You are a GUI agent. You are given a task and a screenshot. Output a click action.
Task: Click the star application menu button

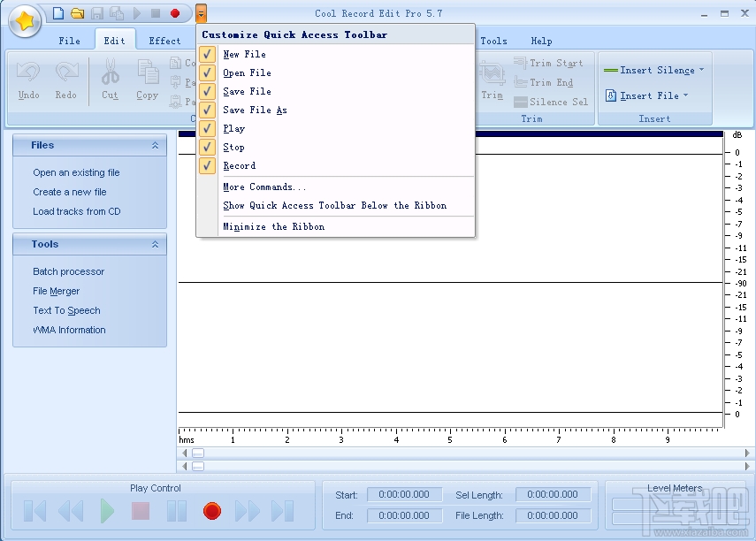tap(25, 20)
